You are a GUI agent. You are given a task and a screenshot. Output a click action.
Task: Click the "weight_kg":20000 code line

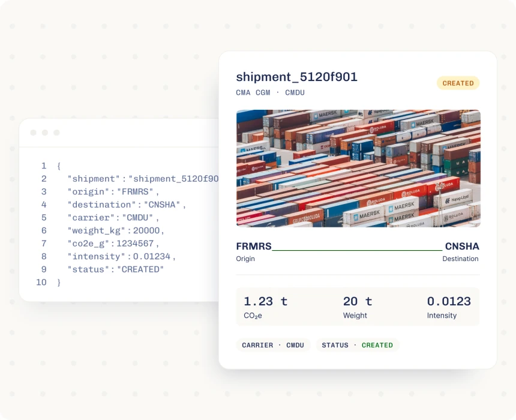[116, 230]
